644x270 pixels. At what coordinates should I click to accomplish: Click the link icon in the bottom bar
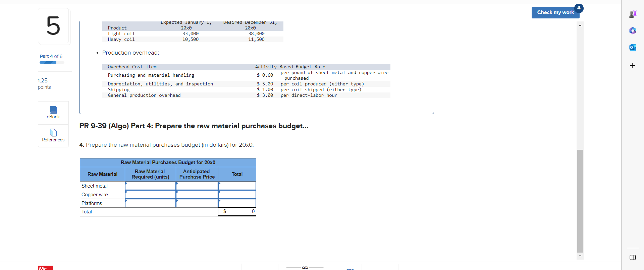tap(305, 267)
